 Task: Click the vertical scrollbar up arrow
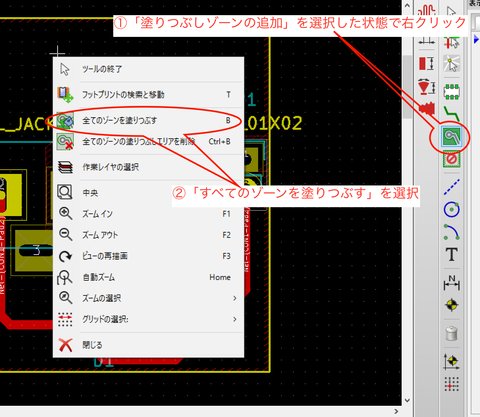tap(407, 6)
